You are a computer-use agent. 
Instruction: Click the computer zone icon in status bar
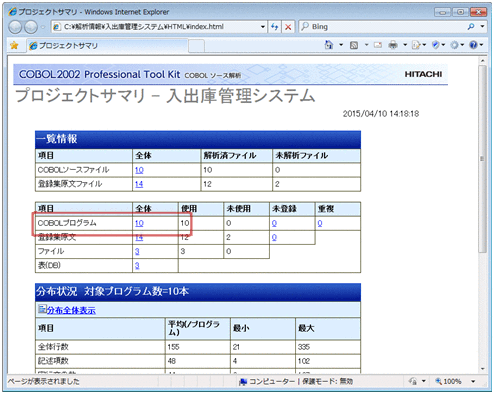(243, 381)
